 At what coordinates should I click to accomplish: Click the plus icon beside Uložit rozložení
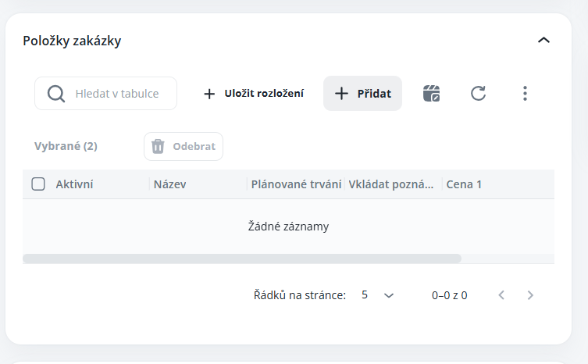208,94
